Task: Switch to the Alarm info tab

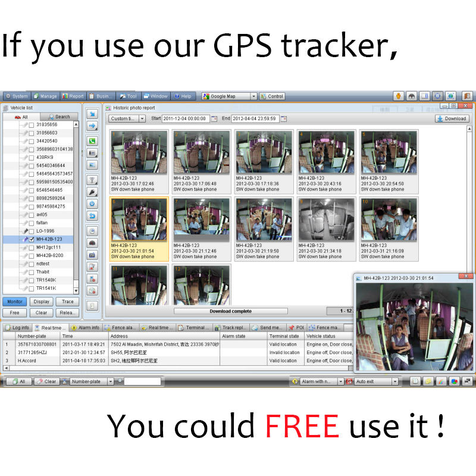Action: (85, 328)
